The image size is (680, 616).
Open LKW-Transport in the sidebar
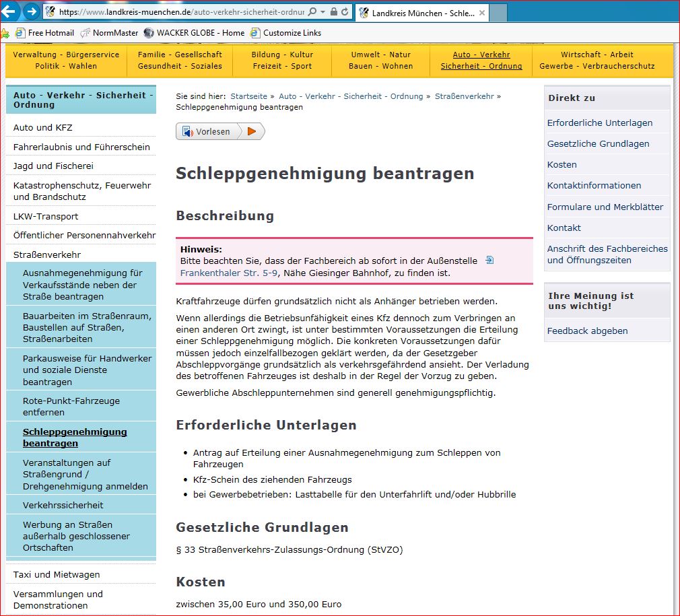click(46, 216)
